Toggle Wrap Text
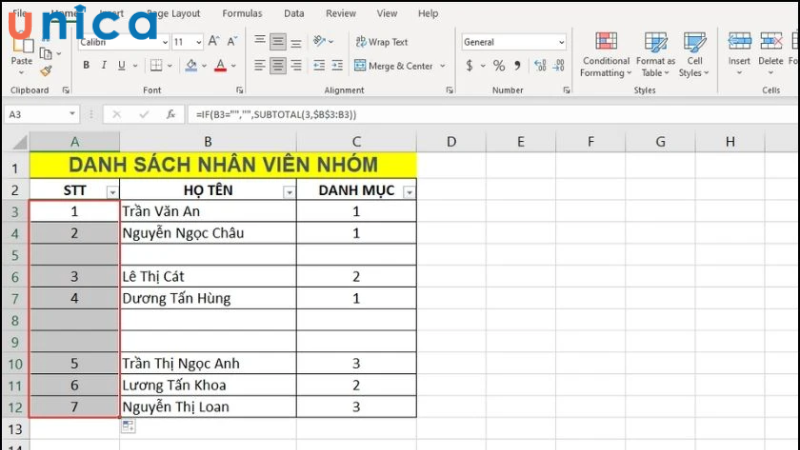800x450 pixels. click(382, 42)
